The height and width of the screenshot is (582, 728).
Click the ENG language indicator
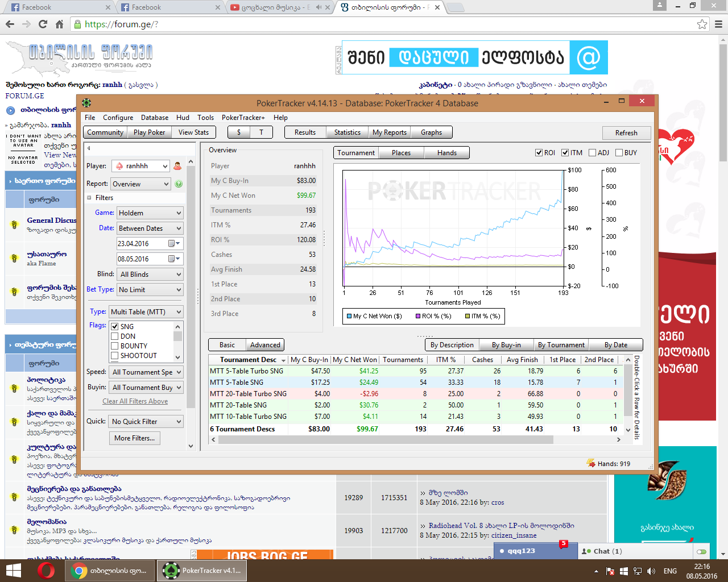pyautogui.click(x=671, y=571)
